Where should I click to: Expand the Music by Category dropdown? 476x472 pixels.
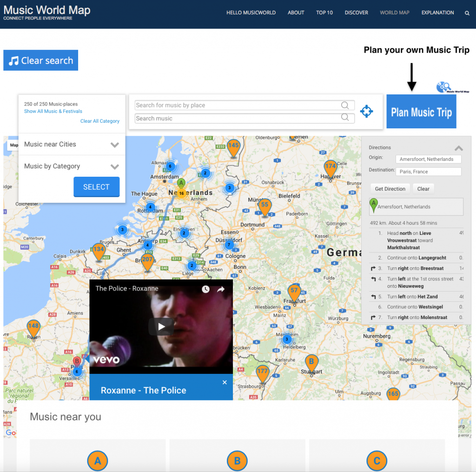114,166
